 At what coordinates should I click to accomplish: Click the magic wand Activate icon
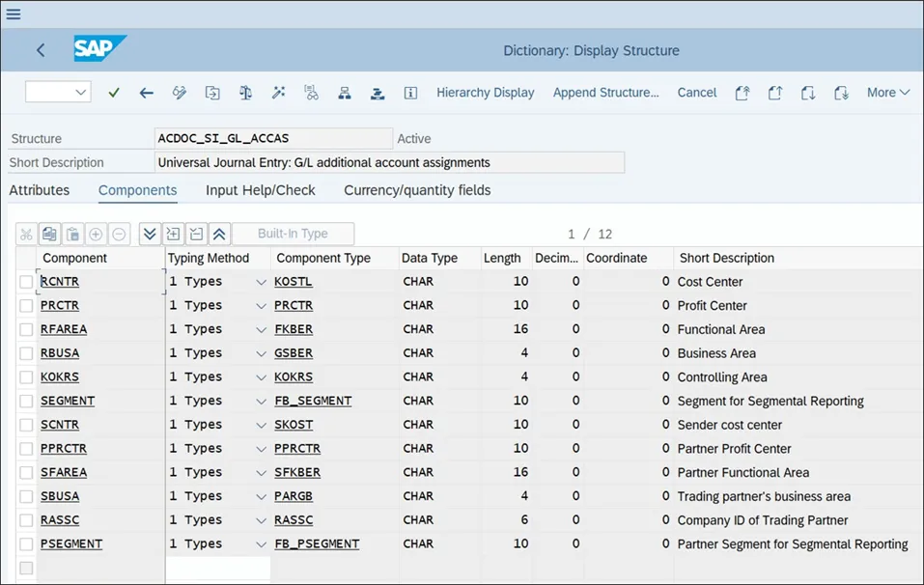[x=278, y=93]
